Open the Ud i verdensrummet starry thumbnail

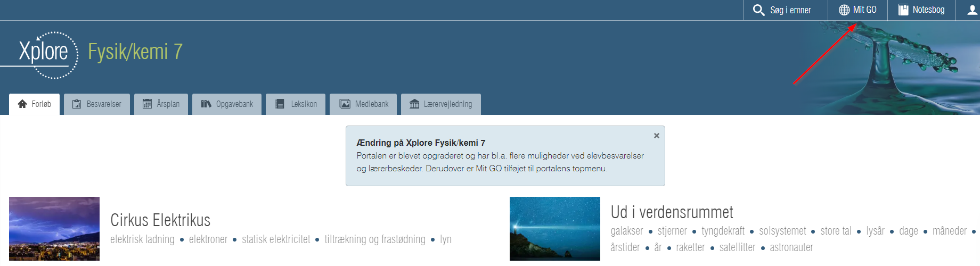pos(554,229)
